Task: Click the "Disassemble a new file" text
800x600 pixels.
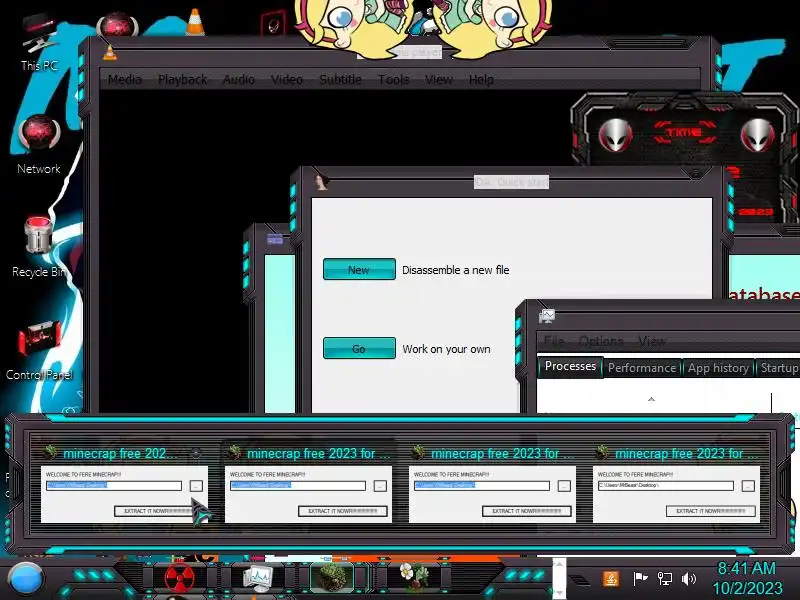Action: (456, 270)
